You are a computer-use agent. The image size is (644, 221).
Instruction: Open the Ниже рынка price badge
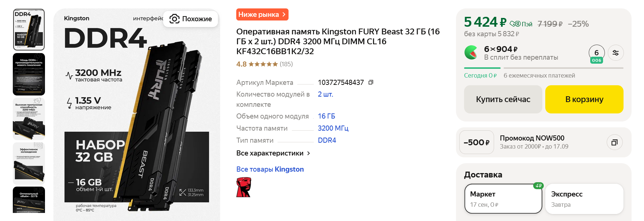point(262,15)
